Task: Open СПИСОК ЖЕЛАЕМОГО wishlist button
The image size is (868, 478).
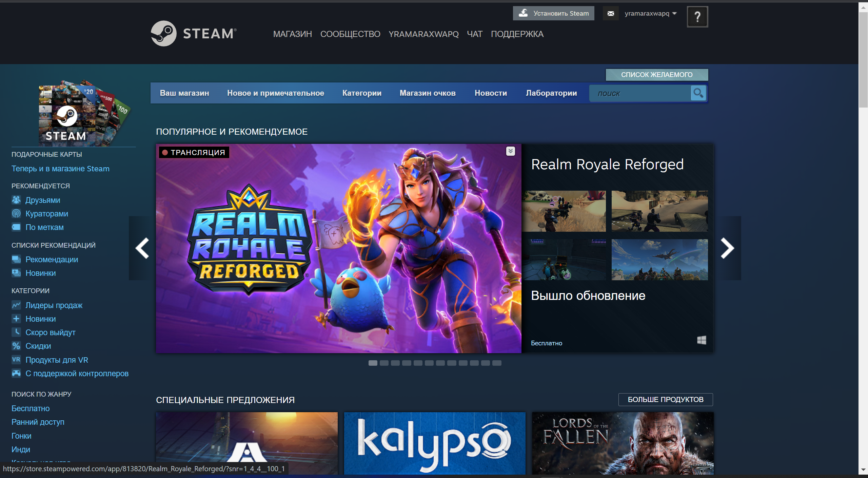Action: click(657, 75)
